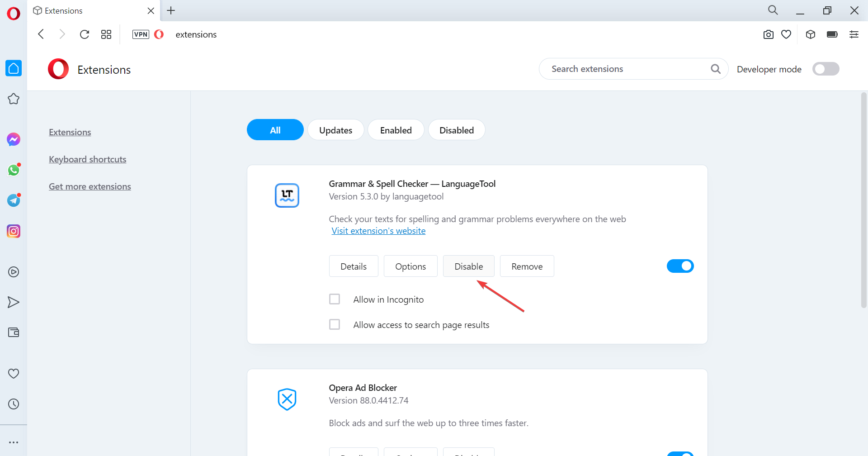Image resolution: width=868 pixels, height=456 pixels.
Task: Open the Crypto Wallet icon in the sidebar
Action: point(14,332)
